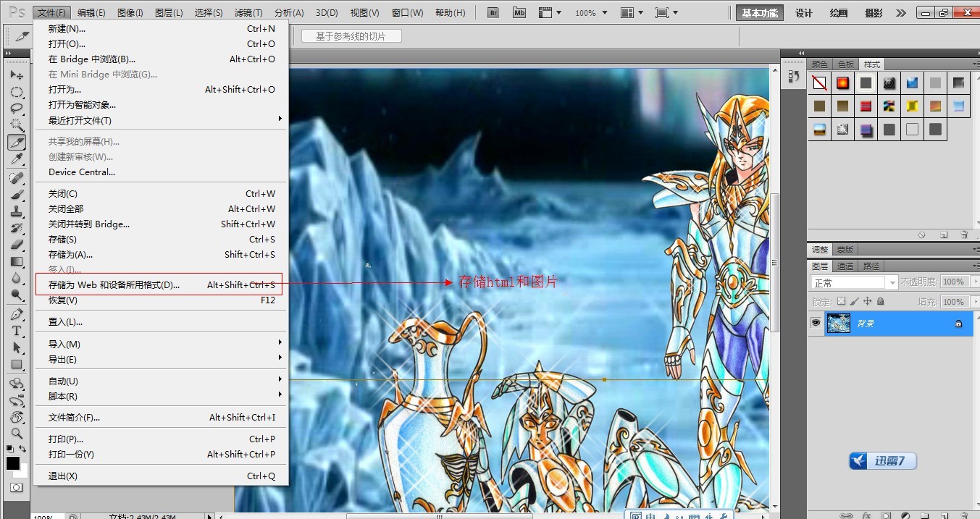Select the Dodge tool
The height and width of the screenshot is (519, 980).
(x=17, y=295)
